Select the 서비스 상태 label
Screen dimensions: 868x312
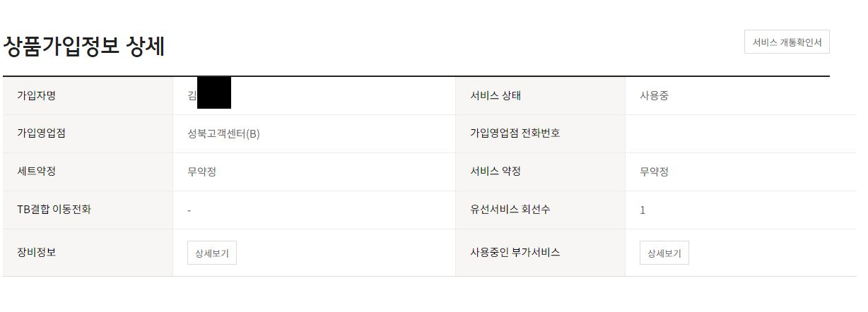click(495, 96)
